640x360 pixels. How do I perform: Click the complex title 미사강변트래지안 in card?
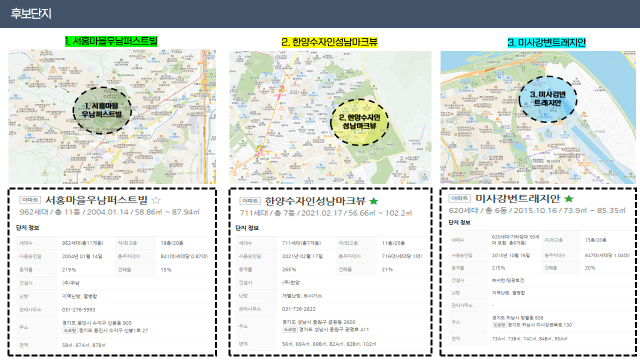[x=517, y=199]
